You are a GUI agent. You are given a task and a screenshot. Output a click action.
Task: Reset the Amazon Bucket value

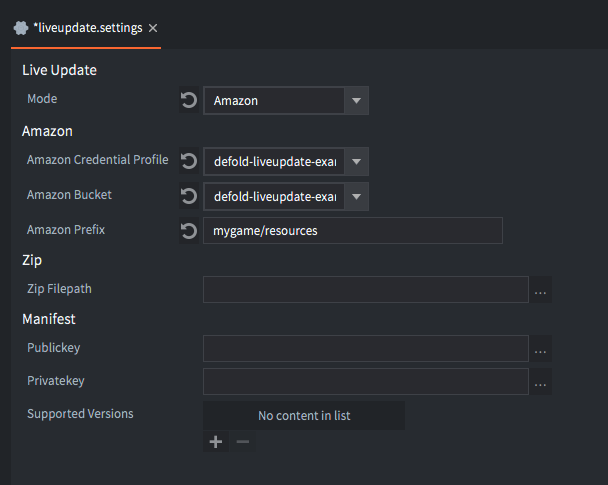click(x=189, y=196)
